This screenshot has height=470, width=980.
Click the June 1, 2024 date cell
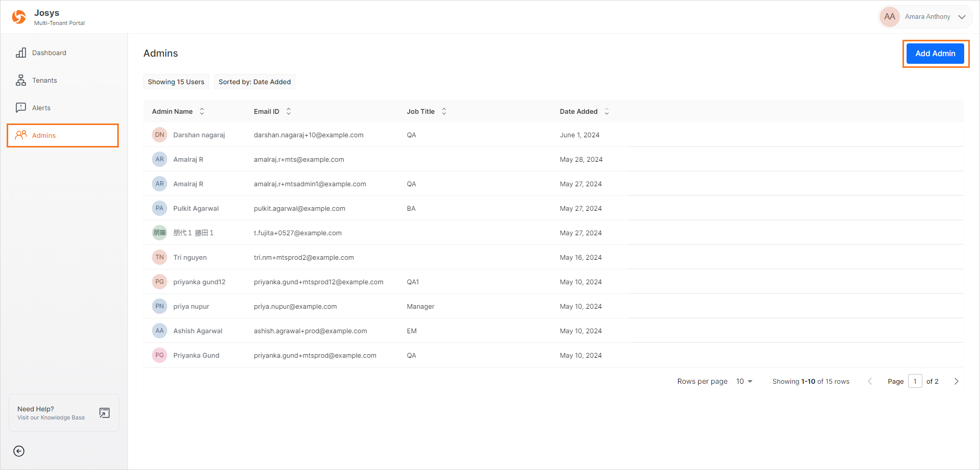point(579,135)
